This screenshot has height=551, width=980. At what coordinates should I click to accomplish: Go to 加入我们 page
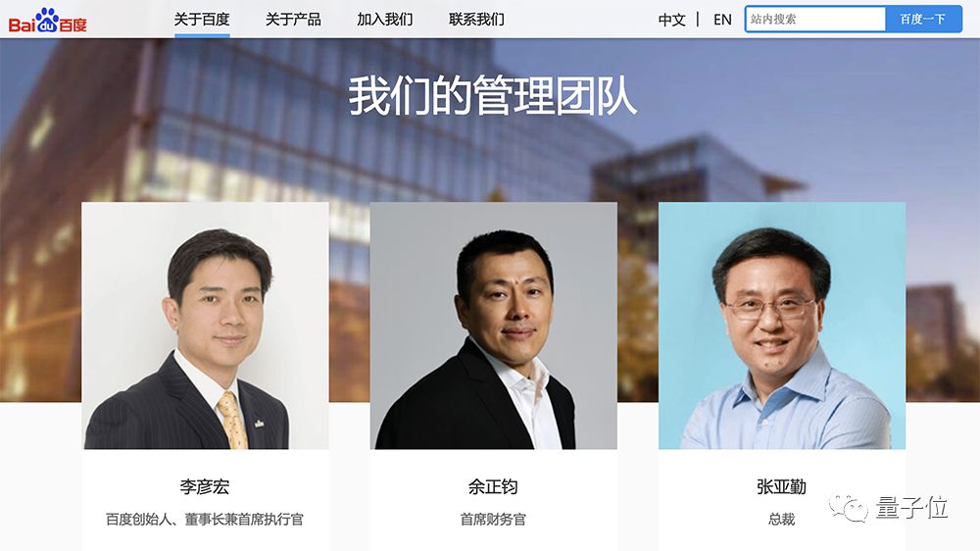385,20
